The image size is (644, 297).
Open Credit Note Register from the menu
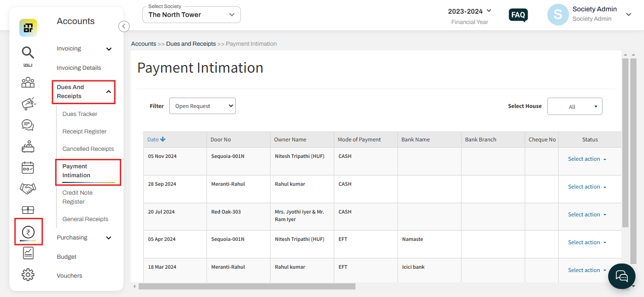77,197
